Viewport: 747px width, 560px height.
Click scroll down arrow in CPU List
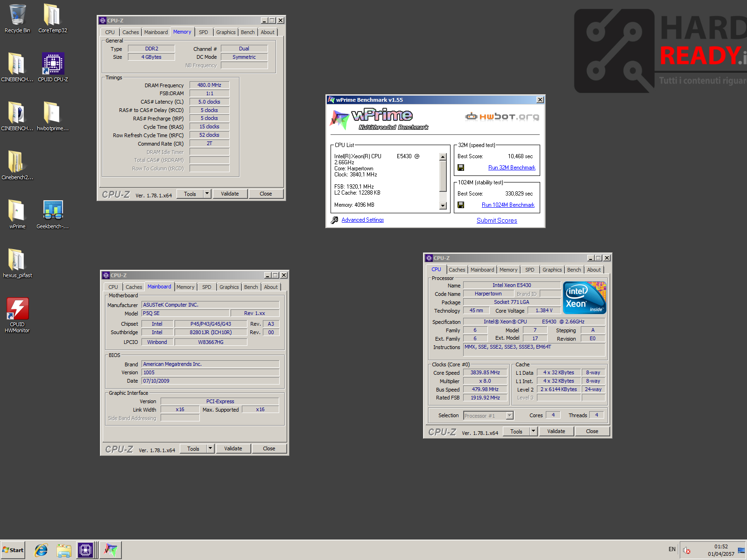pyautogui.click(x=443, y=206)
